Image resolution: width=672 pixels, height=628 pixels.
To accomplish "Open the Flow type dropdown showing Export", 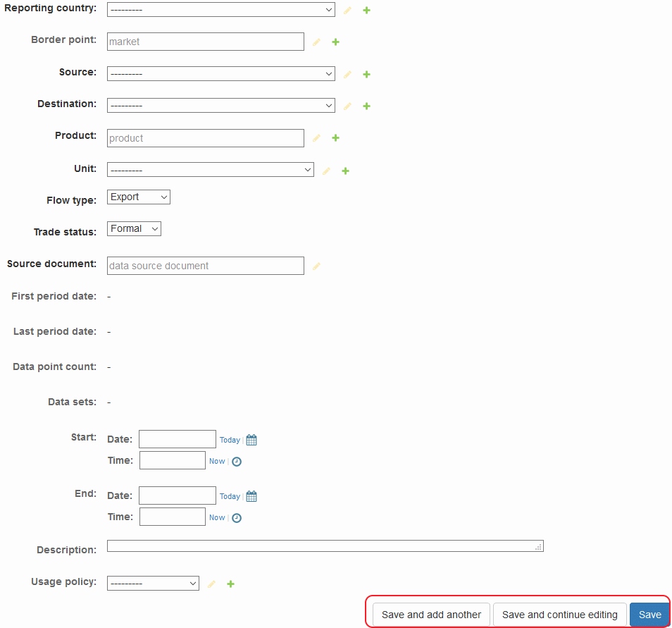I will (139, 197).
